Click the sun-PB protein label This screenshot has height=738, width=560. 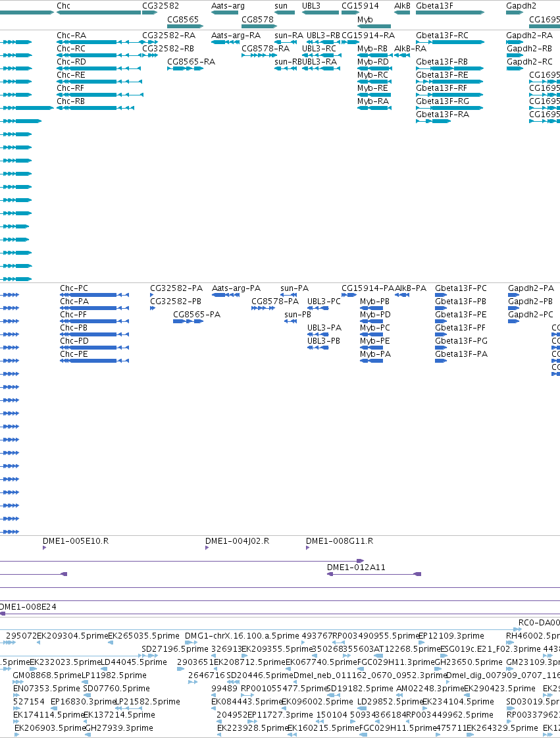(298, 315)
